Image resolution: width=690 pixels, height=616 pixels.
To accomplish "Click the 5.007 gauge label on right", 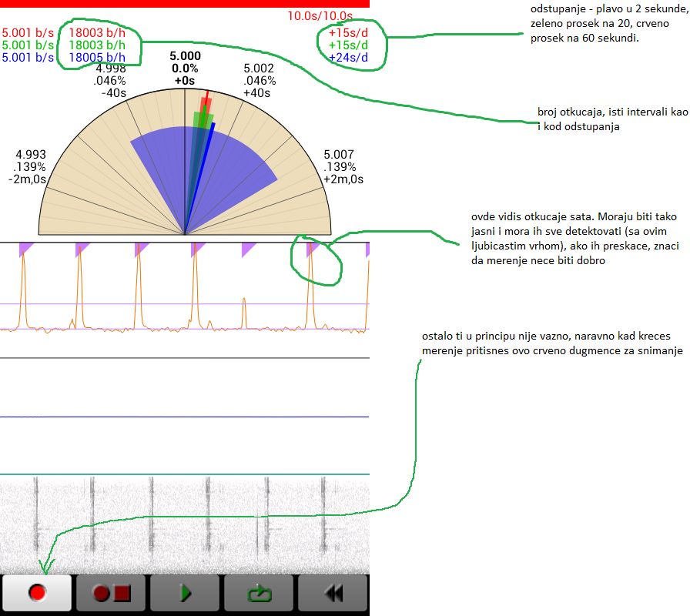I will coord(340,155).
